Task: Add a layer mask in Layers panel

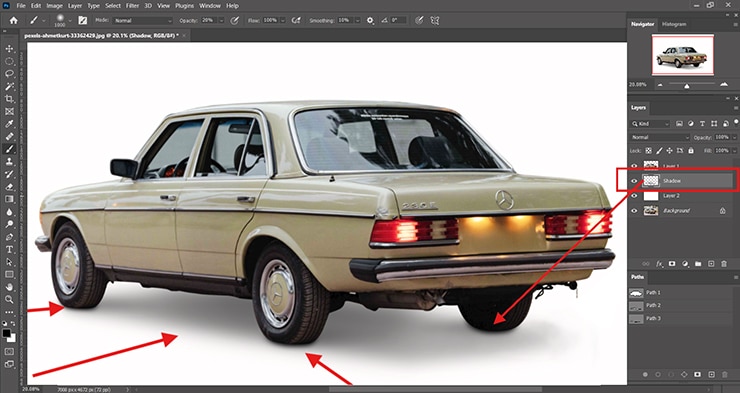Action: (x=672, y=264)
